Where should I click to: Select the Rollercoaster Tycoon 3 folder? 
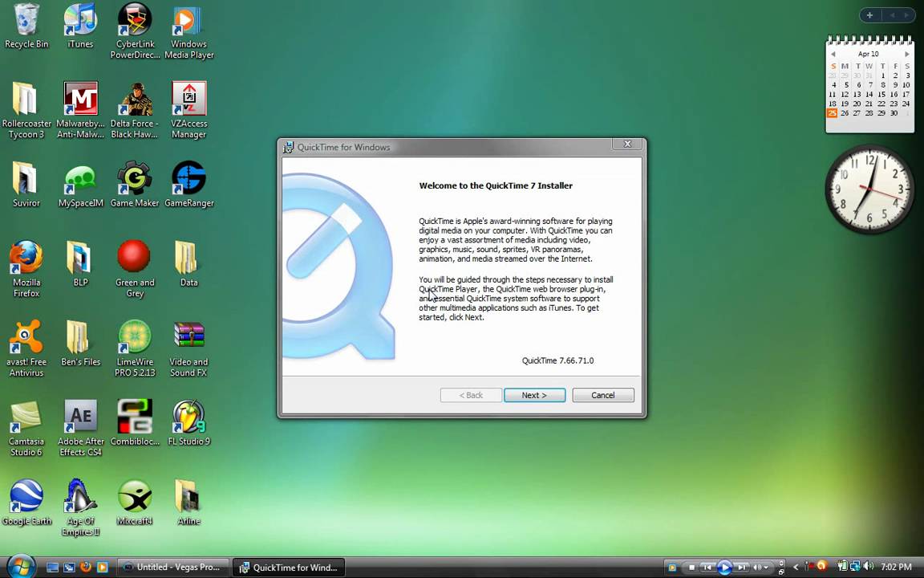(x=26, y=111)
